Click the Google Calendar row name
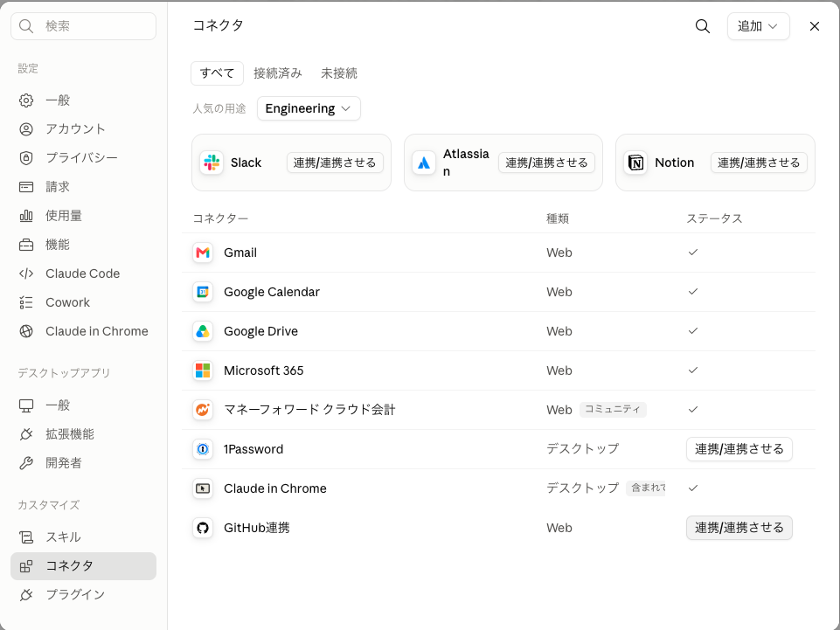The image size is (840, 630). pos(272,292)
